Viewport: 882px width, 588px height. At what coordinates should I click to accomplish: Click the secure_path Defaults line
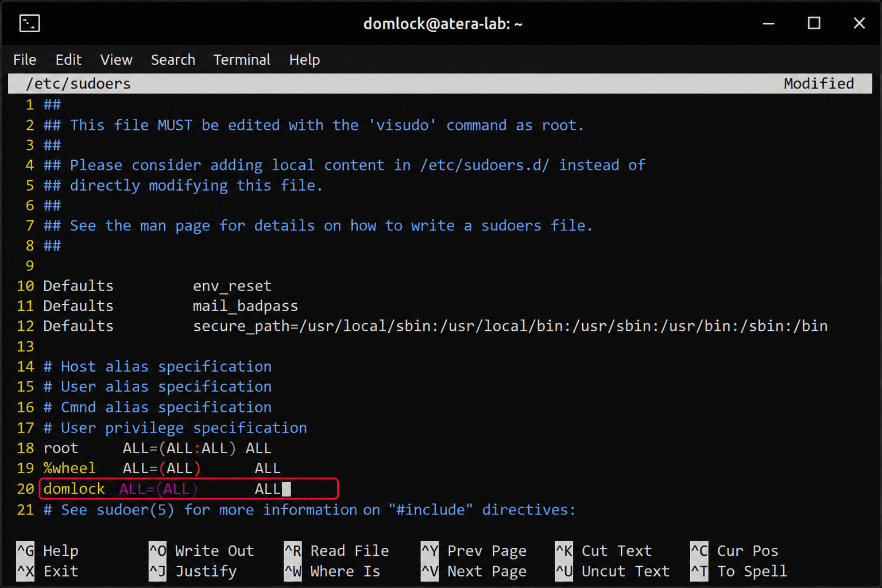(x=435, y=326)
